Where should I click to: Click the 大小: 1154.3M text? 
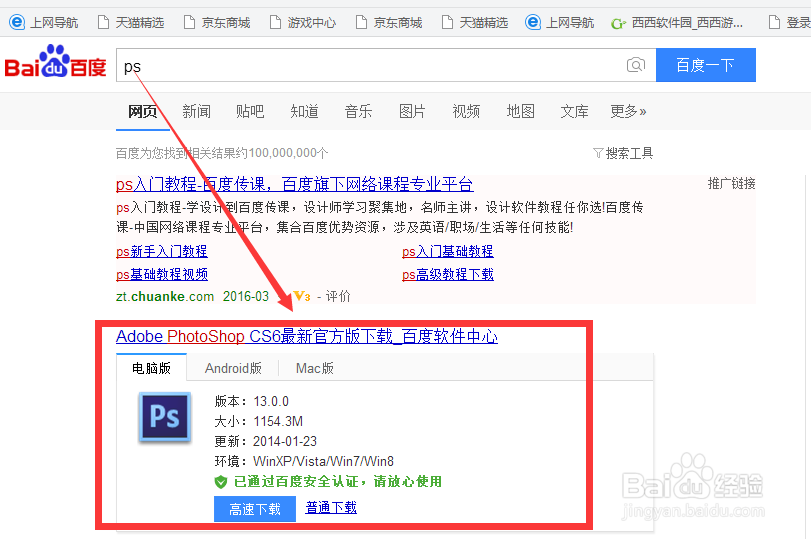tap(259, 422)
